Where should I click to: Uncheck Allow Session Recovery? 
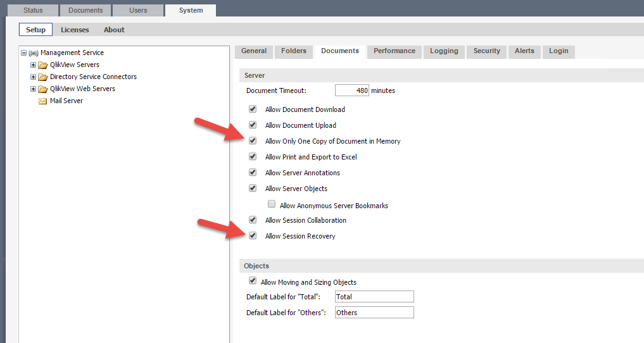(x=253, y=235)
